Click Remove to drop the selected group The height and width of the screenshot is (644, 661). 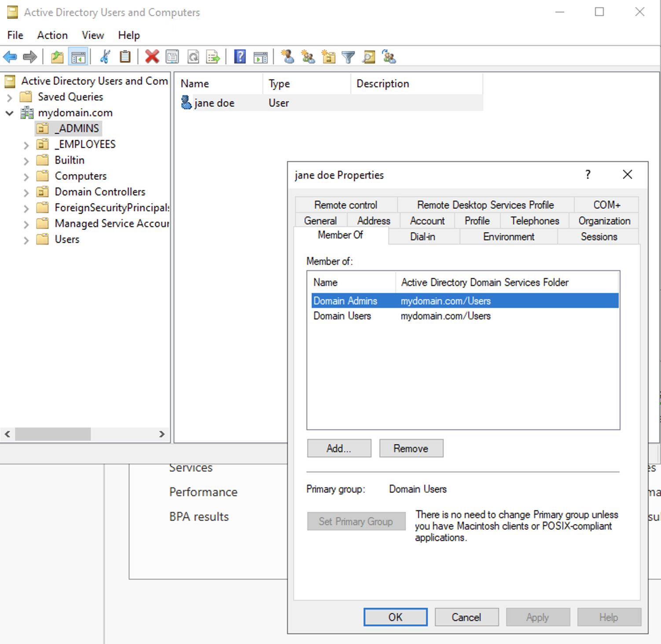point(411,448)
